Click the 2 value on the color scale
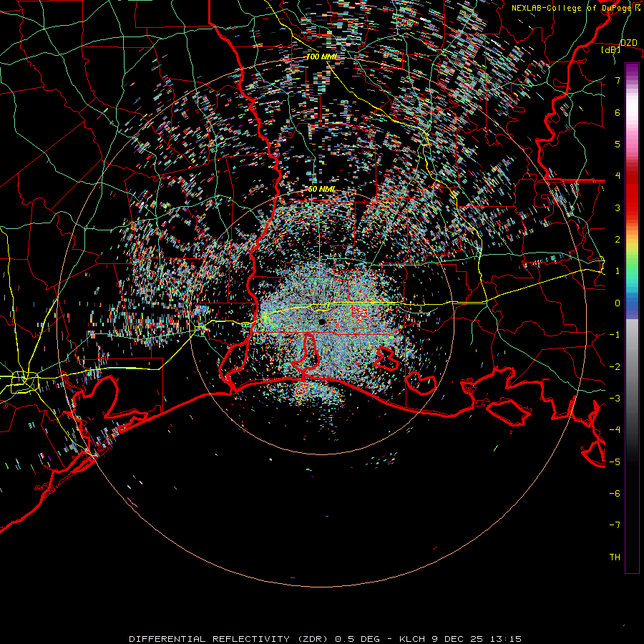This screenshot has height=644, width=644. click(x=618, y=240)
